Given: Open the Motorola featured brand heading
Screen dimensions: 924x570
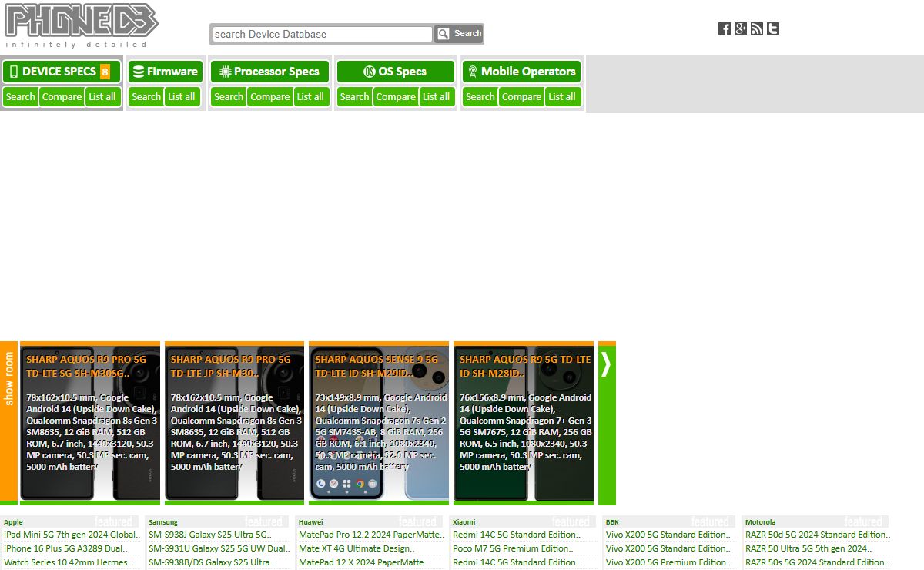Looking at the screenshot, I should 761,522.
